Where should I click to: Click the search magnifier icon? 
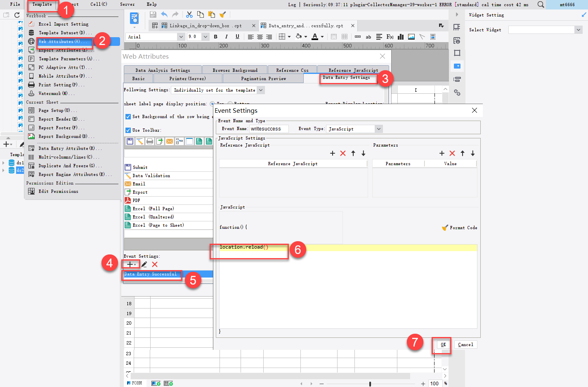pyautogui.click(x=541, y=5)
